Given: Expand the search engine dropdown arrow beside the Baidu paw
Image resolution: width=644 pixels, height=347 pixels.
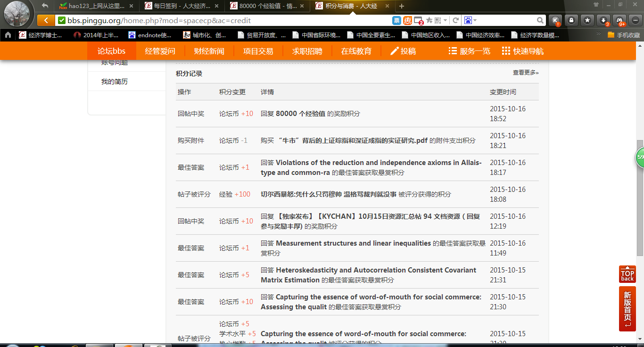Looking at the screenshot, I should 475,21.
